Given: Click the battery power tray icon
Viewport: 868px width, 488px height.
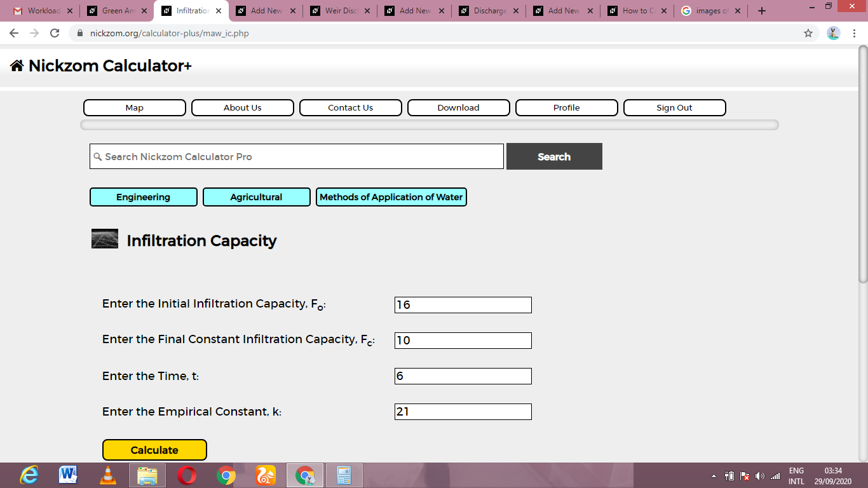Looking at the screenshot, I should point(729,476).
